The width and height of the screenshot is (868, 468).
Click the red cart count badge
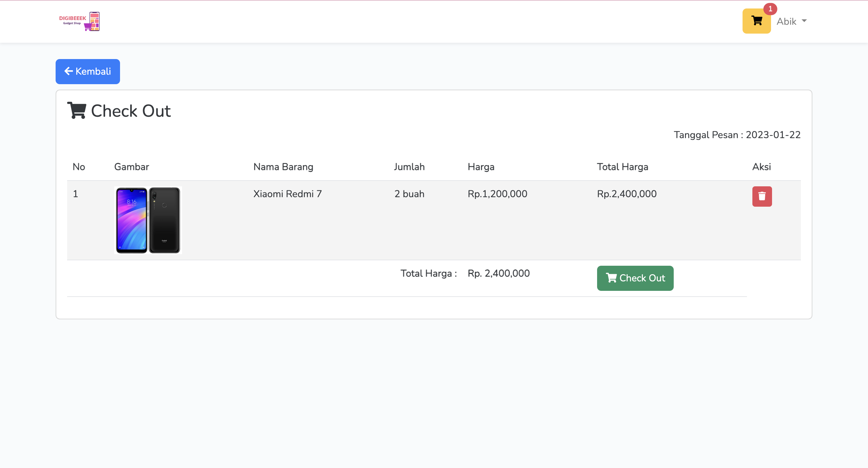pos(770,9)
